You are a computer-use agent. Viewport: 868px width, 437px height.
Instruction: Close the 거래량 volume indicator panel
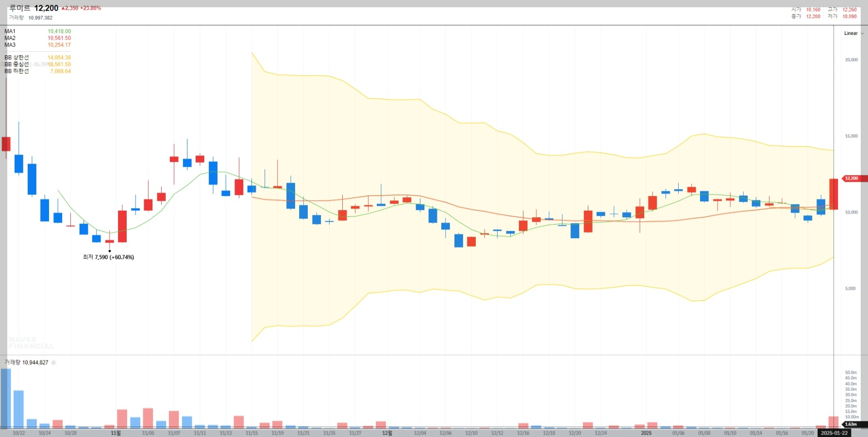(53, 362)
